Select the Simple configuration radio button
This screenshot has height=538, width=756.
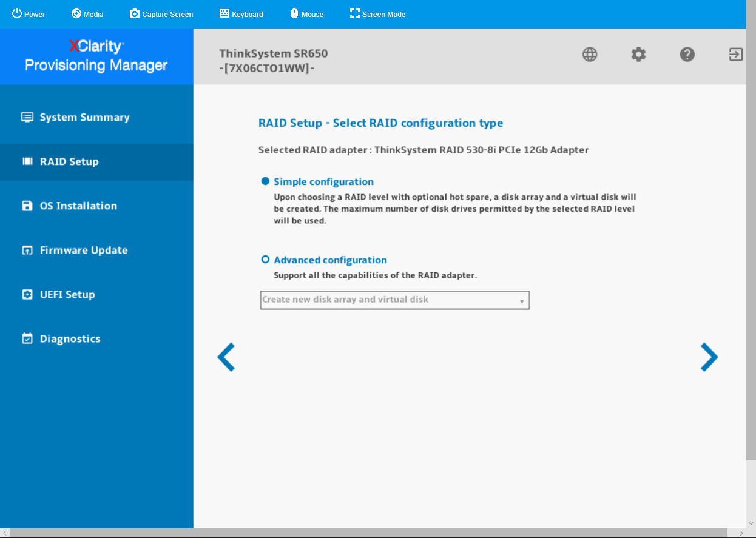pos(265,181)
